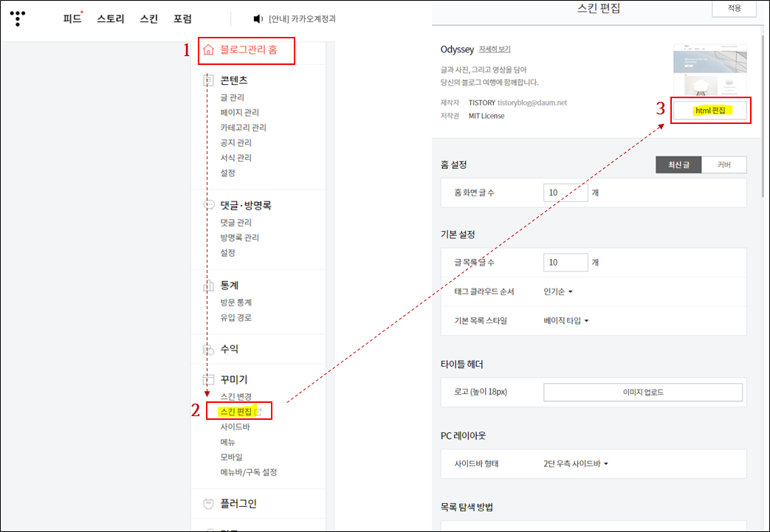Viewport: 770px width, 532px height.
Task: Open 방문 통계
Action: (236, 303)
